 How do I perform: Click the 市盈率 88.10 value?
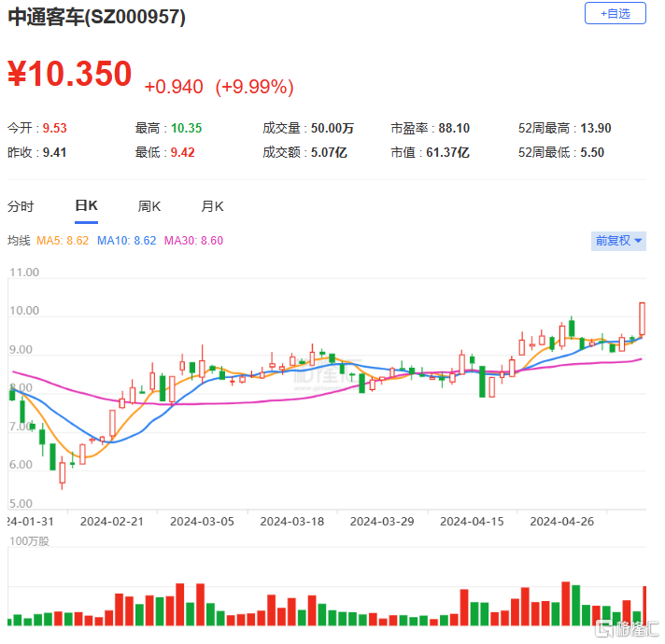coord(454,128)
